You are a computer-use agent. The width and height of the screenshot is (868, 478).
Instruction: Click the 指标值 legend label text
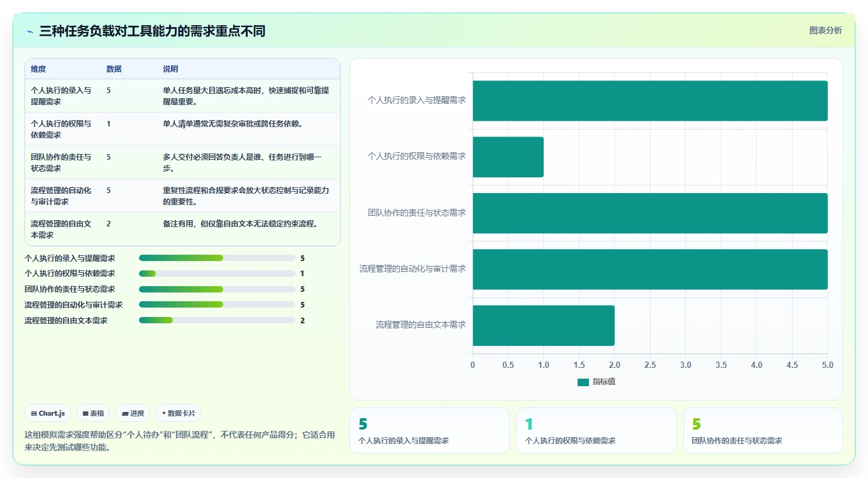(x=604, y=382)
